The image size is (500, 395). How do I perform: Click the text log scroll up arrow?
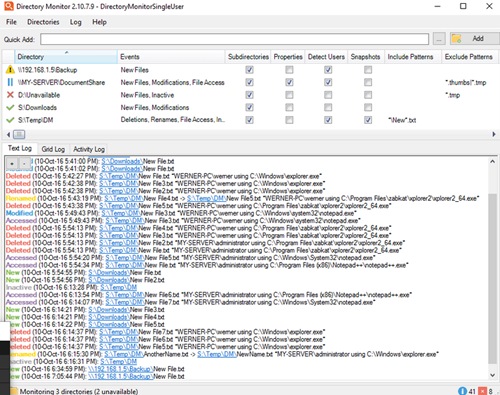[x=492, y=161]
